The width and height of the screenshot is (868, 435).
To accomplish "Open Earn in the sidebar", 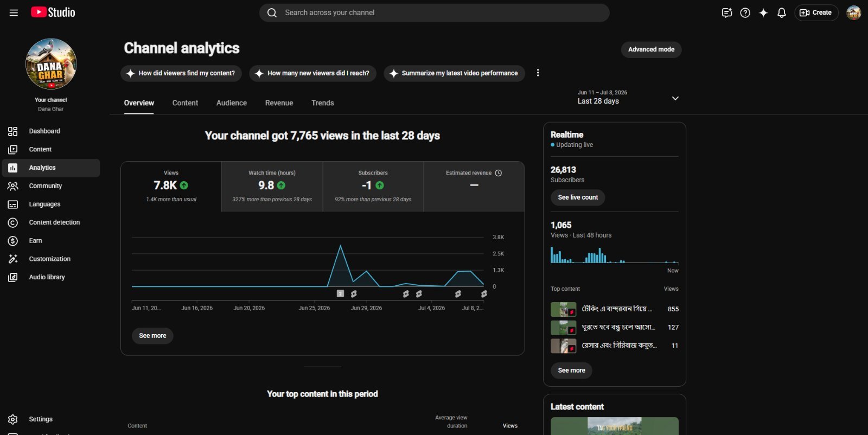I will click(51, 241).
